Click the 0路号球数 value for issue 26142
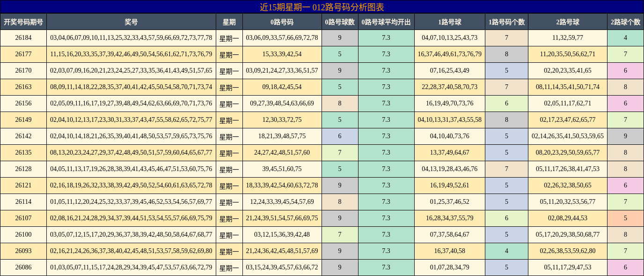644x276 pixels. (x=340, y=136)
